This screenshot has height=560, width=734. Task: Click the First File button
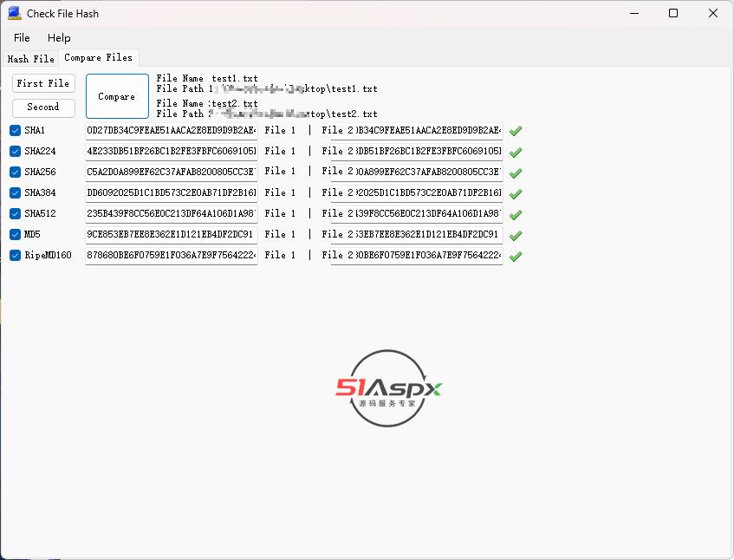(43, 83)
